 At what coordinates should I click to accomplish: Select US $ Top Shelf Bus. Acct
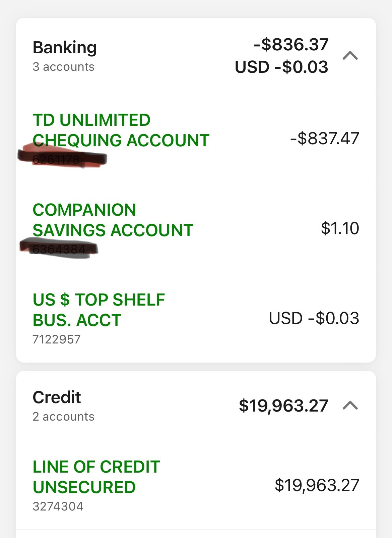click(x=99, y=310)
